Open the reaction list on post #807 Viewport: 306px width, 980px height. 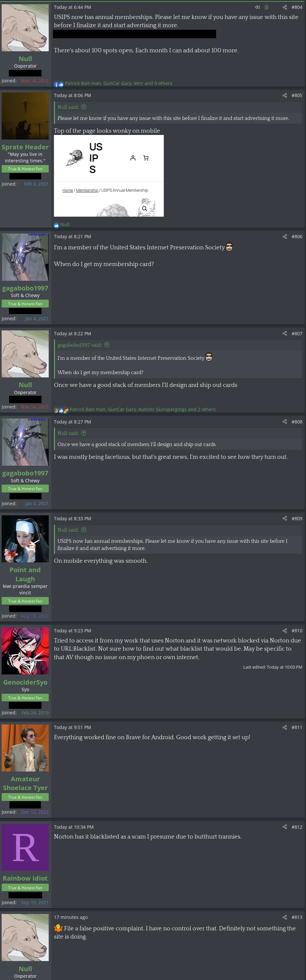coord(142,409)
